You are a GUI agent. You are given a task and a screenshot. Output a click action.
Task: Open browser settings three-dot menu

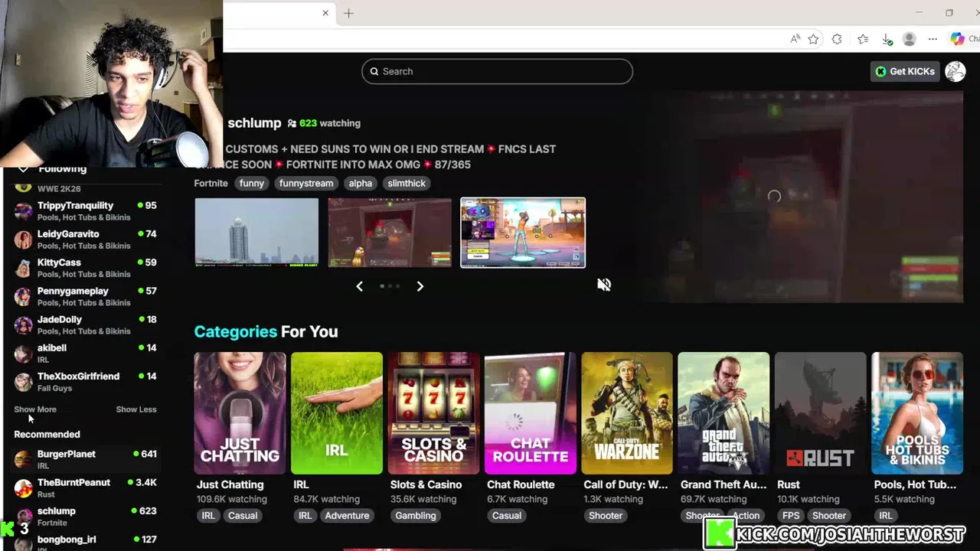[x=933, y=39]
